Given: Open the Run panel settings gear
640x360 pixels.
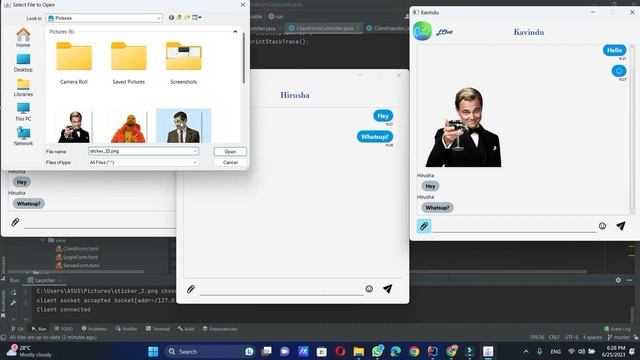Looking at the screenshot, I should 618,280.
